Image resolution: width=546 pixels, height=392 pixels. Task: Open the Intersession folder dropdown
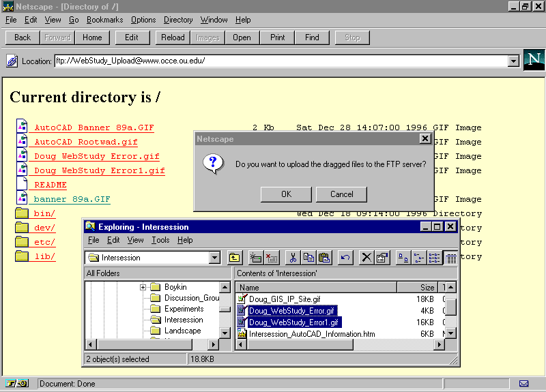pos(214,258)
